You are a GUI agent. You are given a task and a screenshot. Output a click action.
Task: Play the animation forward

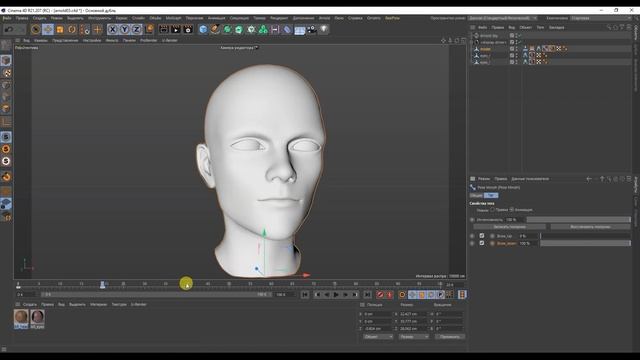point(336,294)
